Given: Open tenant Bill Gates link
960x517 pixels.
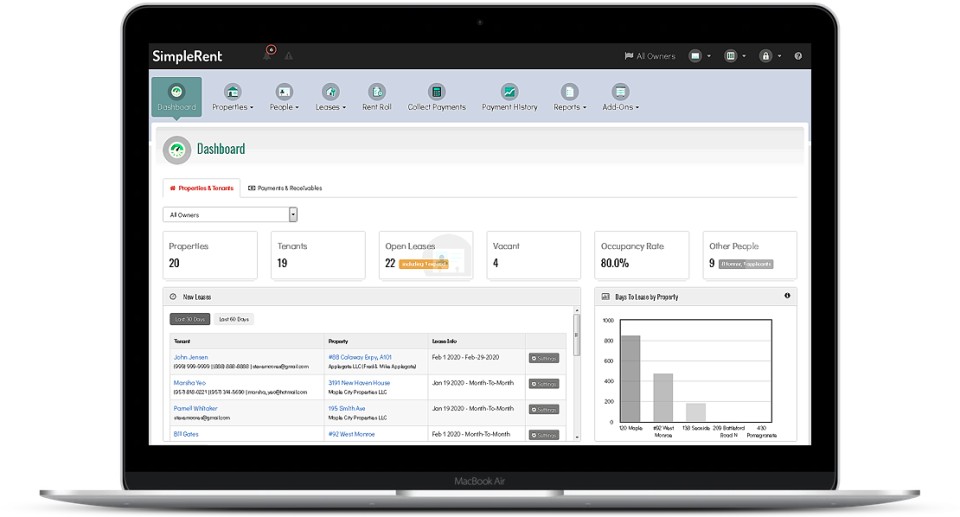Looking at the screenshot, I should click(186, 434).
